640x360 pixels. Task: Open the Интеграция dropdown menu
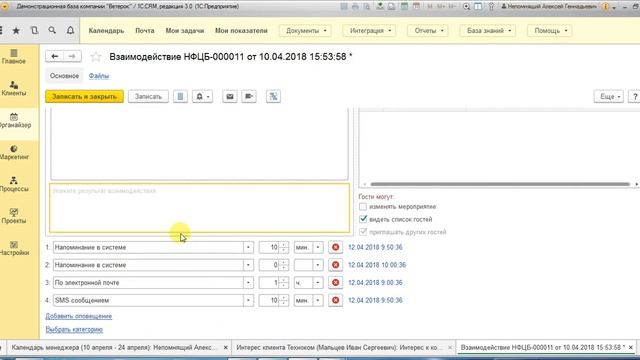pos(369,31)
